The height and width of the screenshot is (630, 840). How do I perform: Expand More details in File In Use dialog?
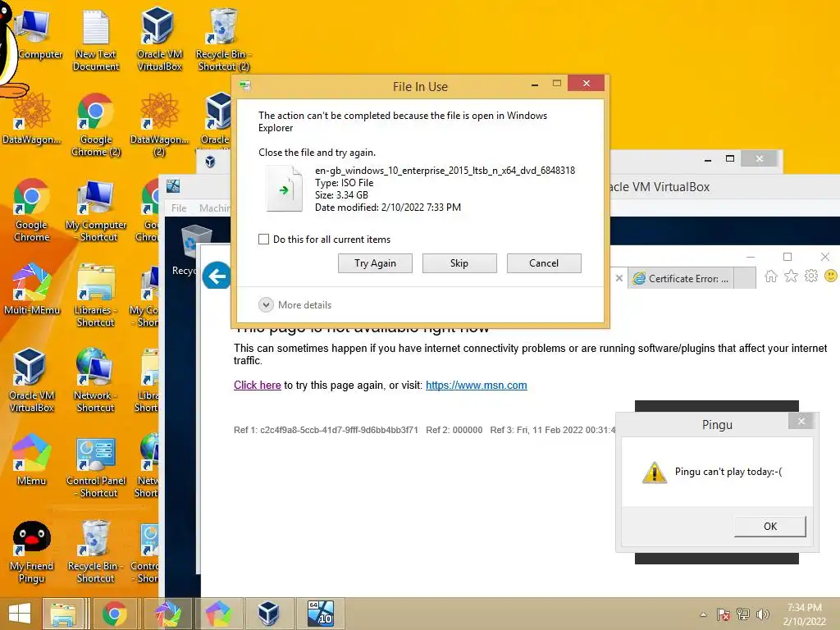tap(295, 305)
